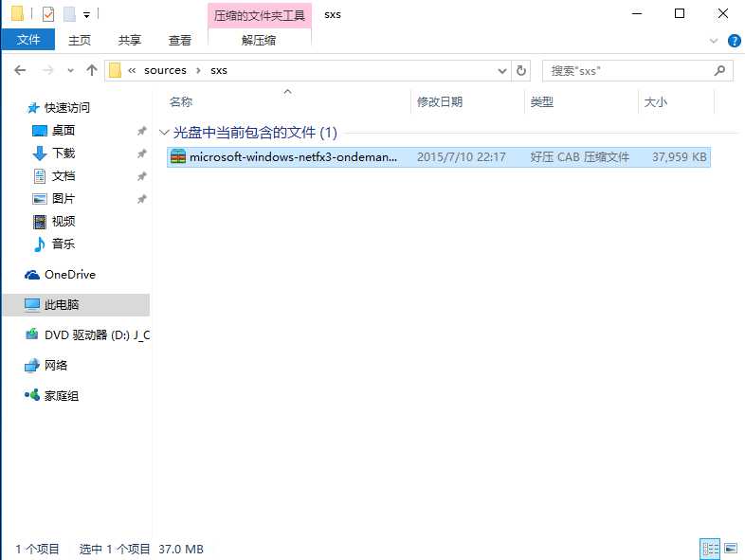Click the search magnifier icon
Screen dimensions: 745x560
[719, 71]
